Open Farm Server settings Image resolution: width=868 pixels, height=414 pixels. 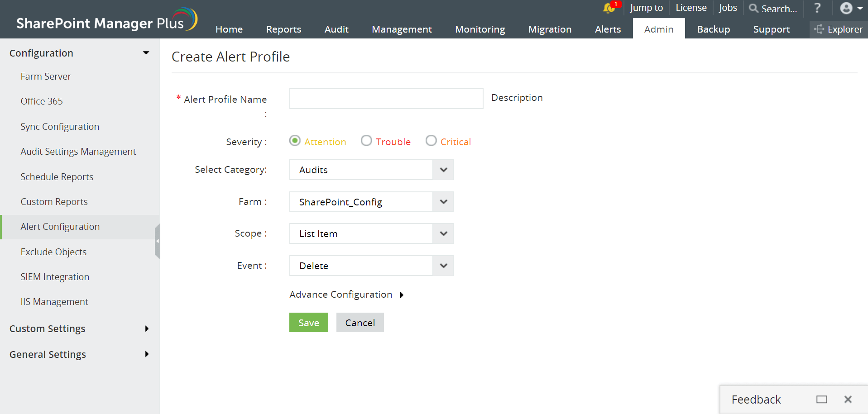click(x=46, y=76)
